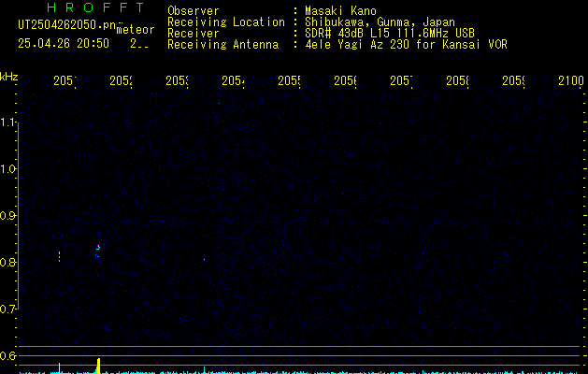Click the date stamp 25.04.26 20:50

point(64,43)
